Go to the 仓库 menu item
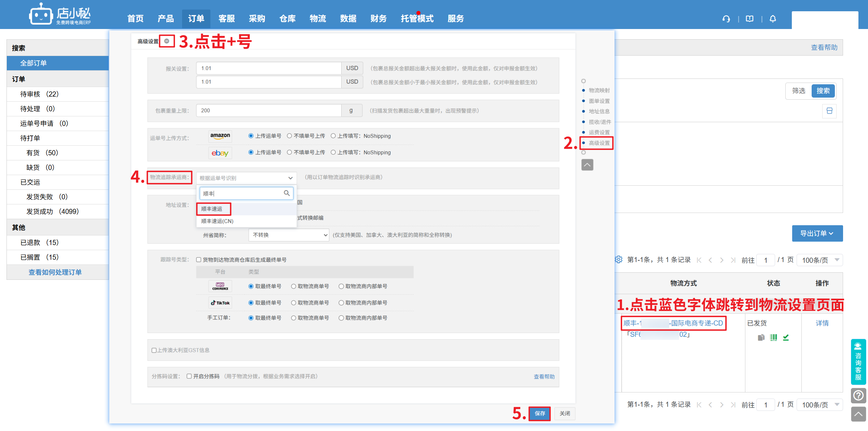 point(287,18)
